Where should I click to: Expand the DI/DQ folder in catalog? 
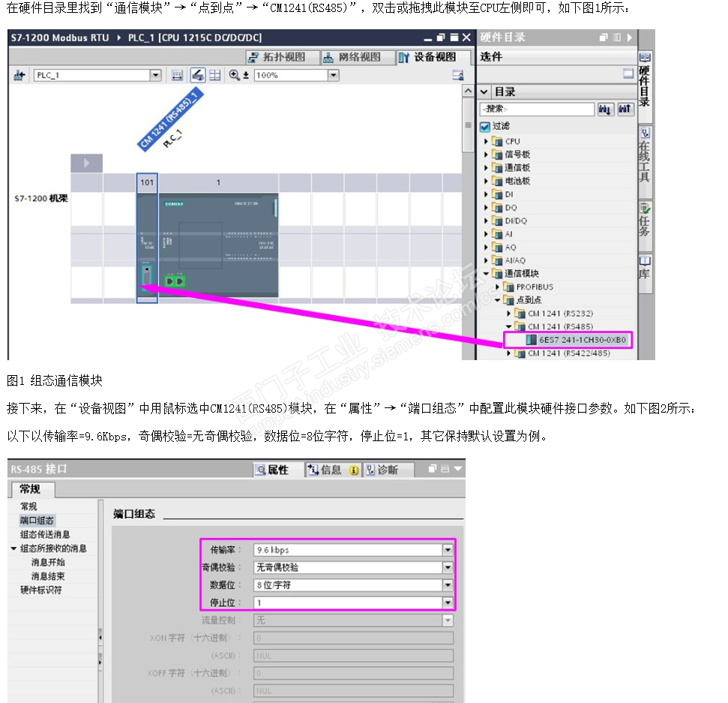point(486,221)
